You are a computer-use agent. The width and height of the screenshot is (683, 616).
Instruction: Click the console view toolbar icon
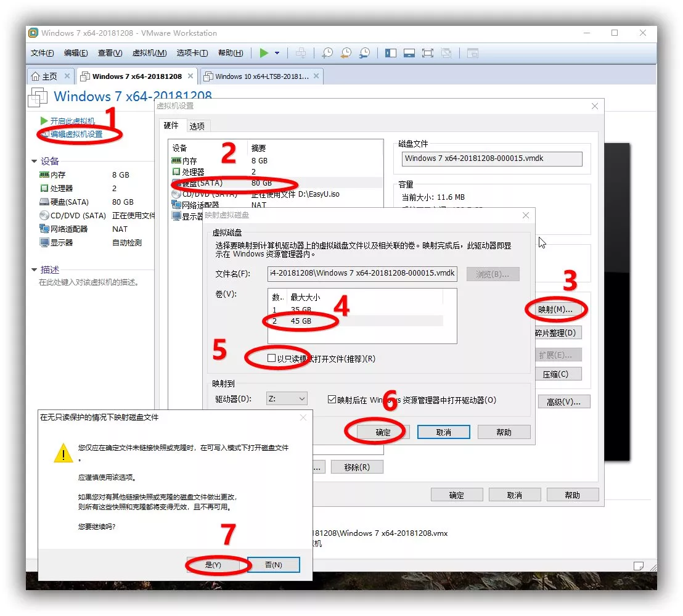pyautogui.click(x=473, y=53)
